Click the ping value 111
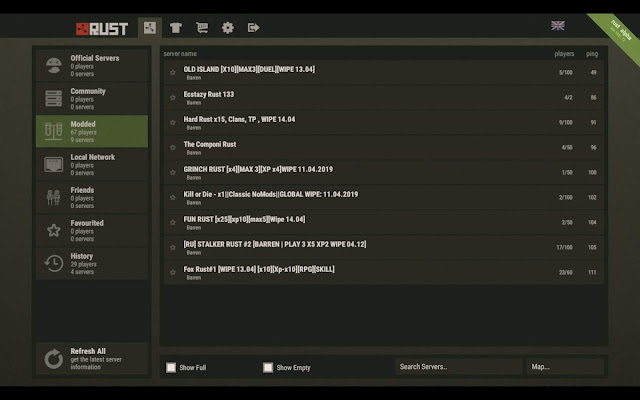The image size is (640, 400). tap(592, 272)
